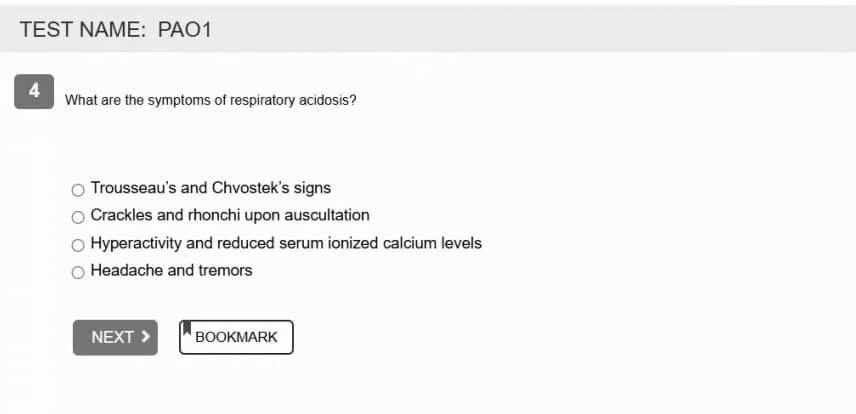This screenshot has height=414, width=856.
Task: Click the word "acidosis" in the question
Action: click(327, 100)
